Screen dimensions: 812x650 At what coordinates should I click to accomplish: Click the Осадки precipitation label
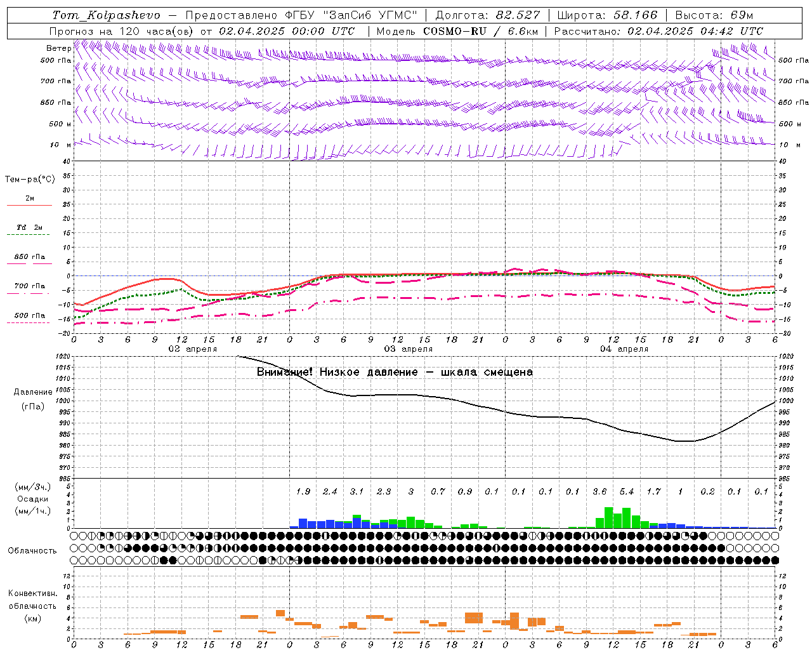33,499
